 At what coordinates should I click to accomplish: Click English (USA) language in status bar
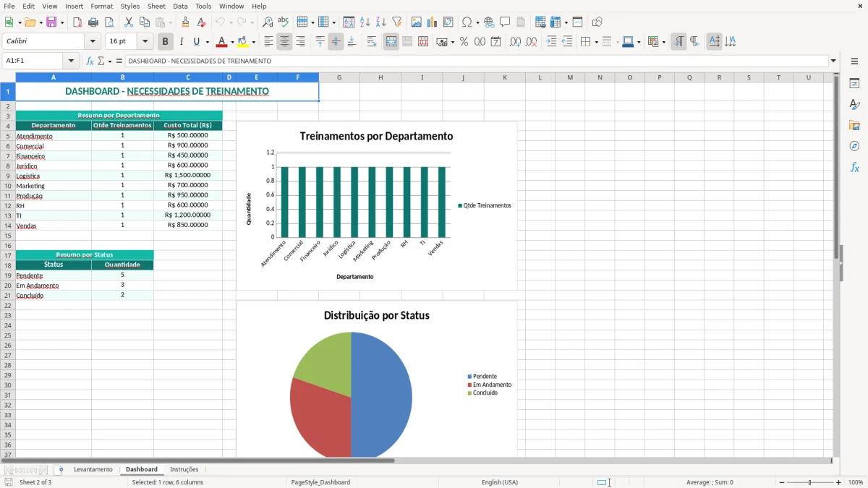[x=500, y=482]
